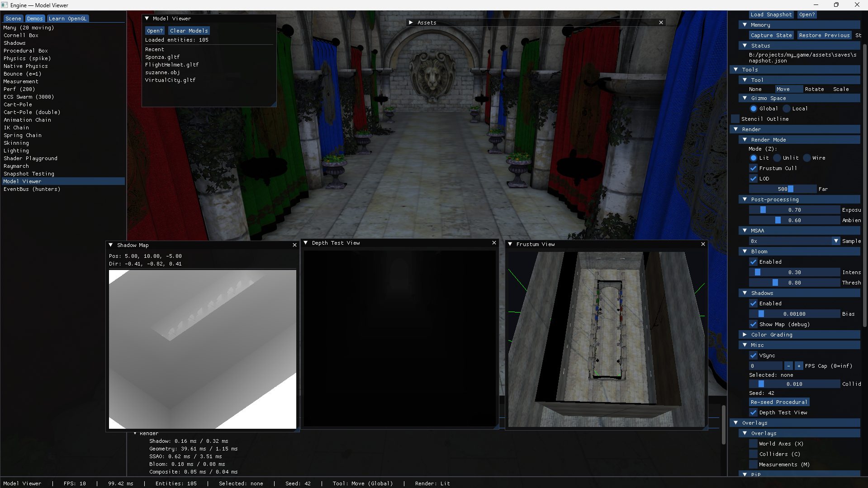Open recent file FlightHelmet.gltf
Image resolution: width=868 pixels, height=488 pixels.
pyautogui.click(x=172, y=65)
